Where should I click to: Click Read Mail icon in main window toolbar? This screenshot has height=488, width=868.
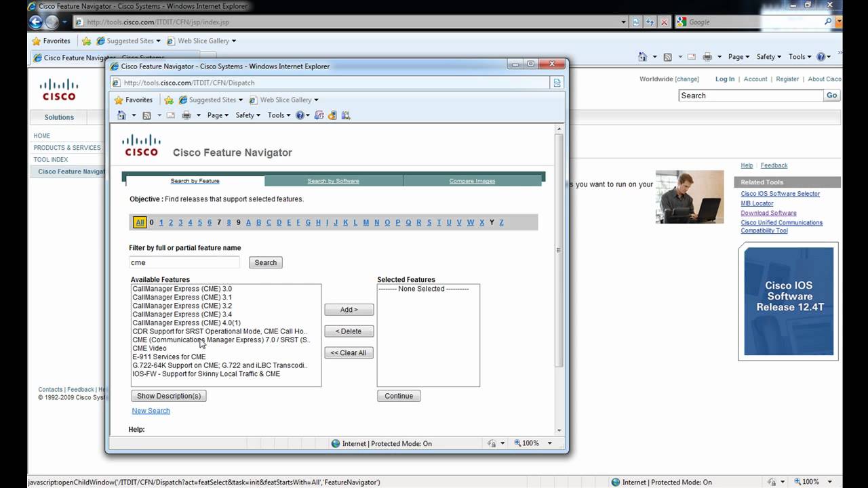pos(692,57)
